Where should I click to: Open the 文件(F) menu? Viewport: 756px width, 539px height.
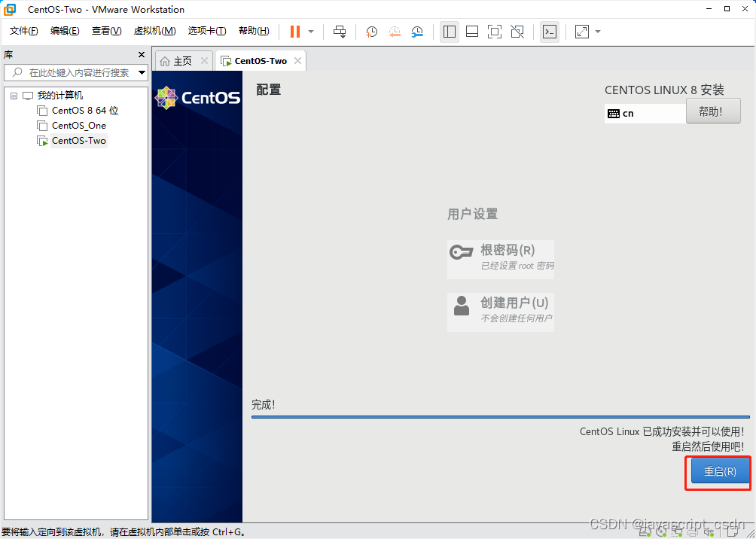(24, 31)
